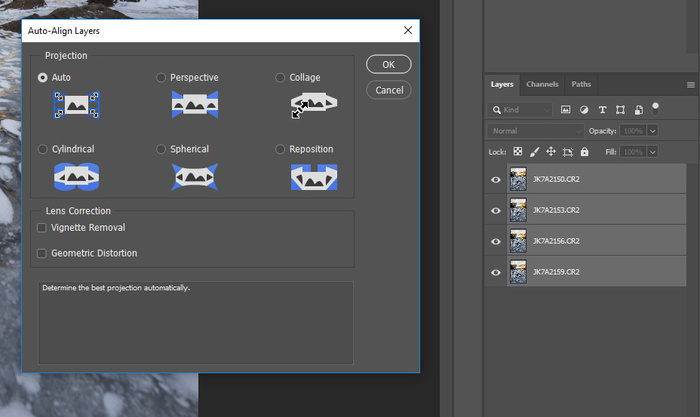The height and width of the screenshot is (417, 700).
Task: Switch to the Channels tab
Action: coord(542,84)
